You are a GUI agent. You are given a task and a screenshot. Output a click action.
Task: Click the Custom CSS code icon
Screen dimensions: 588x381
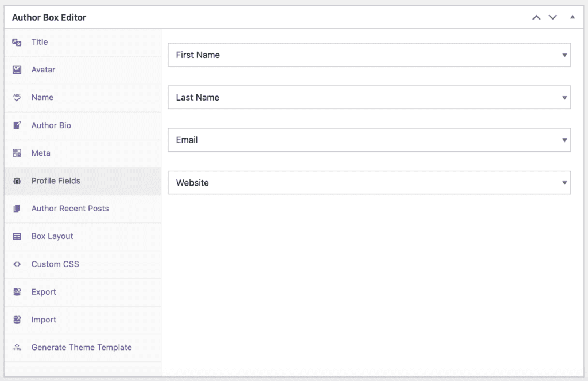click(x=17, y=264)
